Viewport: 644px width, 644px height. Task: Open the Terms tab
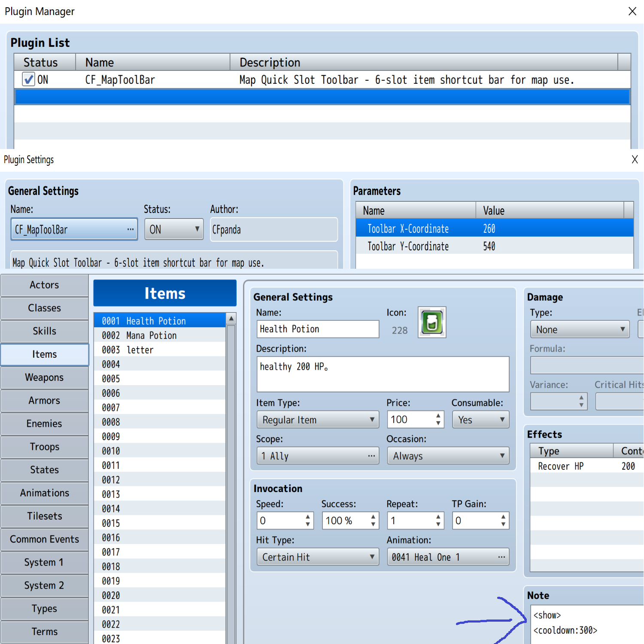pos(44,632)
